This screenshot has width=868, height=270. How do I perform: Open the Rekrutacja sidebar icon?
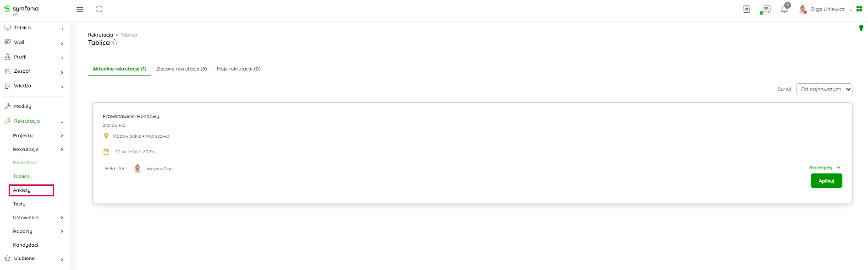tap(7, 121)
